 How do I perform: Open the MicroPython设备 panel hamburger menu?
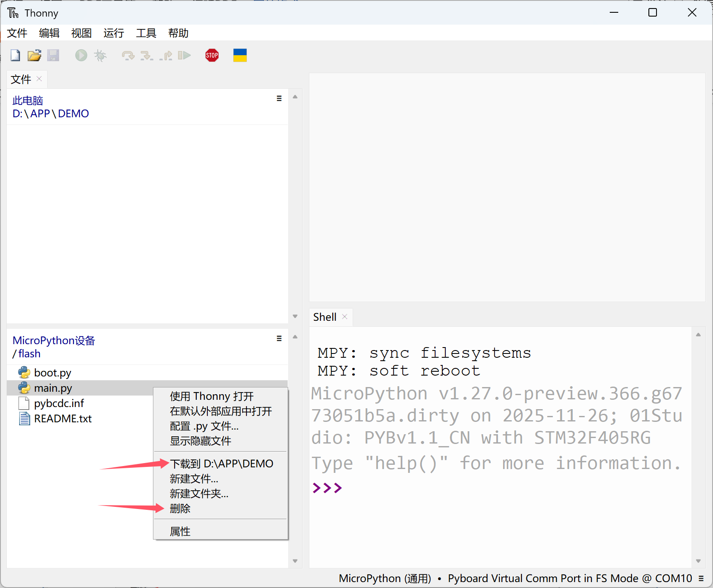(279, 338)
